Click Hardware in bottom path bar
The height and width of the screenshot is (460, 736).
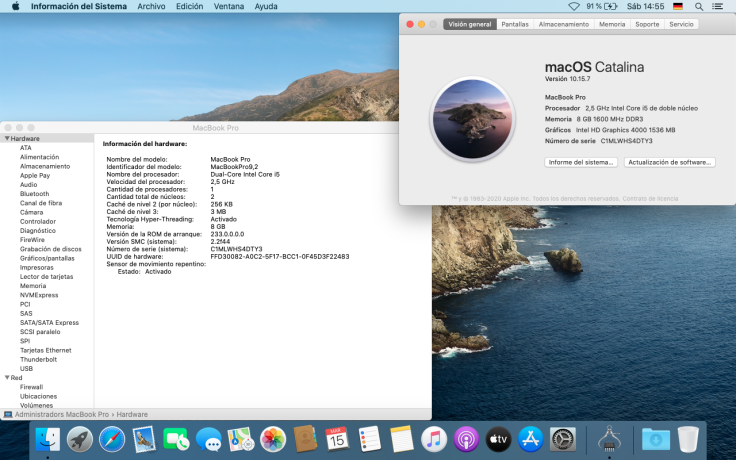132,414
